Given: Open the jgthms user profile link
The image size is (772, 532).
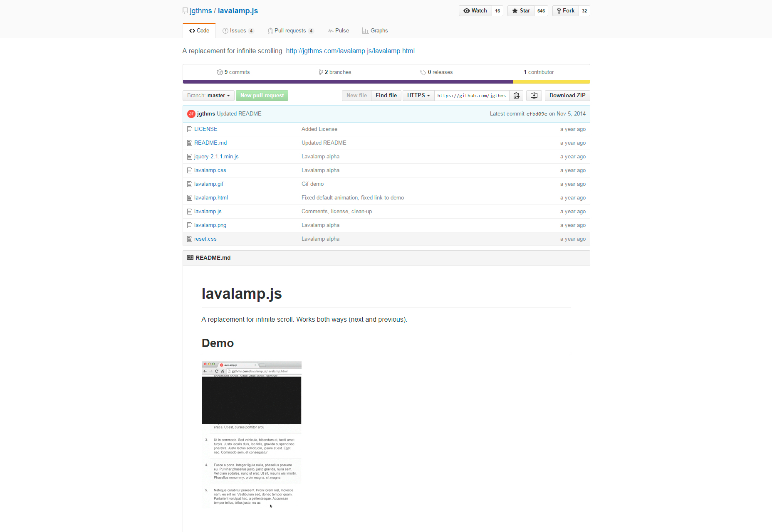Looking at the screenshot, I should coord(201,11).
